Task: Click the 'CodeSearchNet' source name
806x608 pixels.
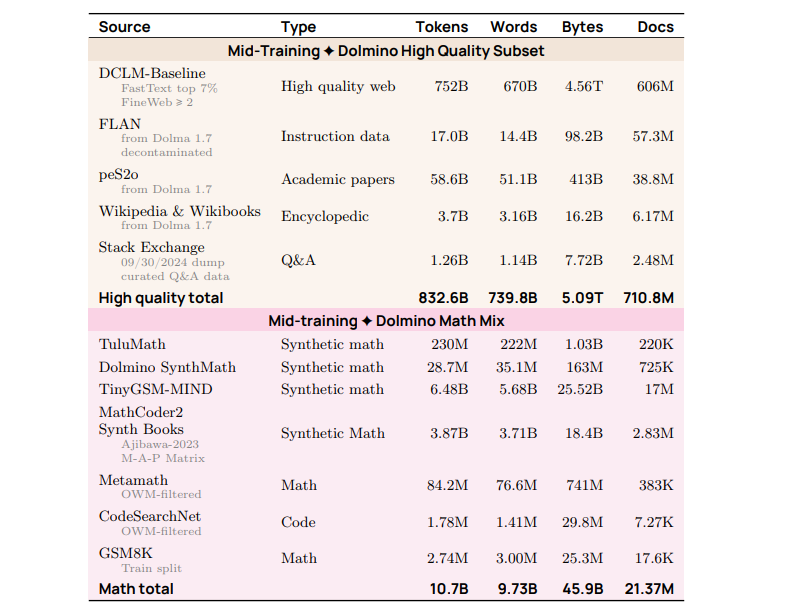Action: (x=150, y=517)
